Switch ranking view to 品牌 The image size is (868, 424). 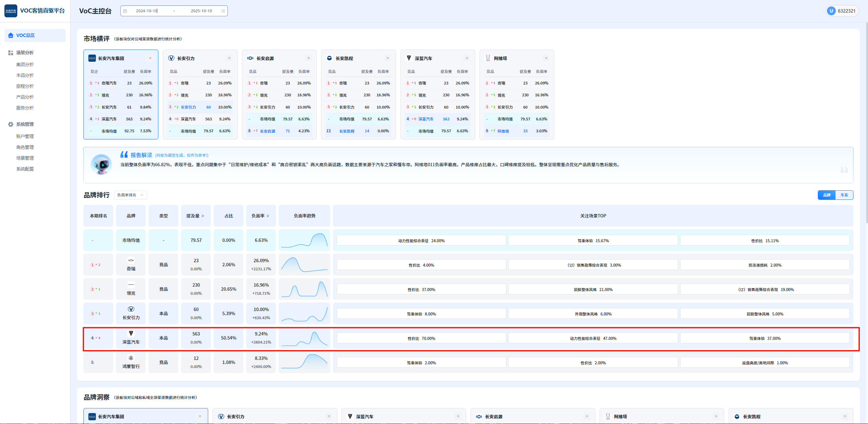[827, 195]
